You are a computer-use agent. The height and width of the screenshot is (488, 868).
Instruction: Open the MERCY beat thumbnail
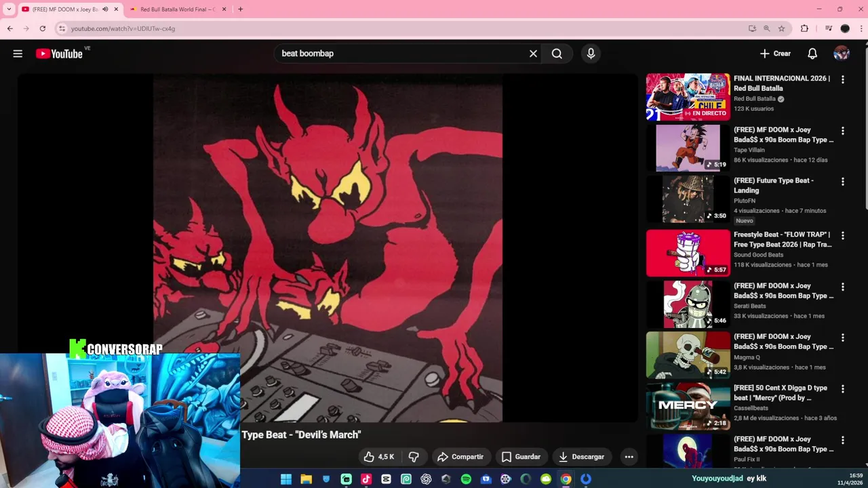point(688,407)
